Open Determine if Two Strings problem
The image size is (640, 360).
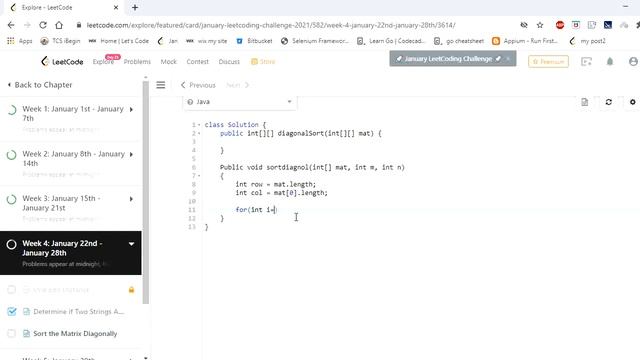[78, 311]
